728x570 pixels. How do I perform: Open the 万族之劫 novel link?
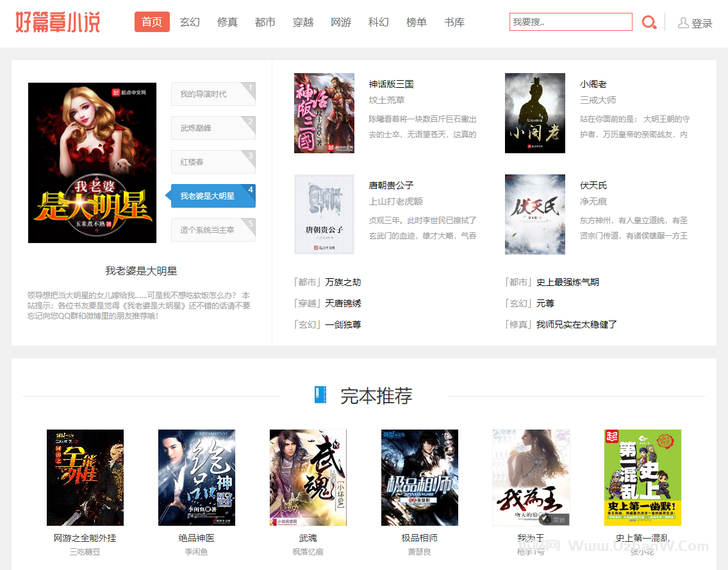tap(343, 282)
